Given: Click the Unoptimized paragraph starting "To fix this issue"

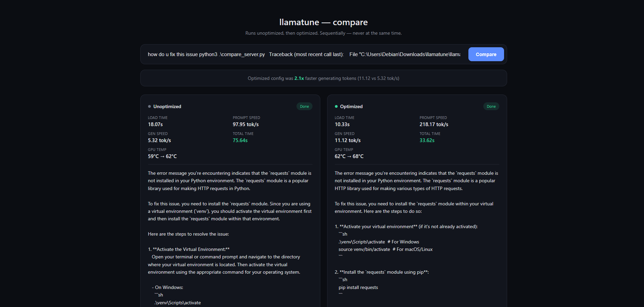Looking at the screenshot, I should point(230,211).
